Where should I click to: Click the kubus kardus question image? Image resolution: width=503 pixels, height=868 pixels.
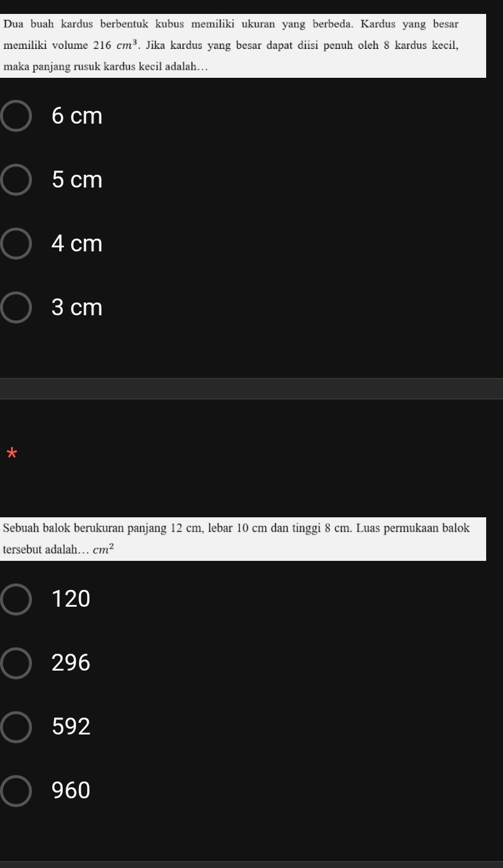pyautogui.click(x=243, y=45)
